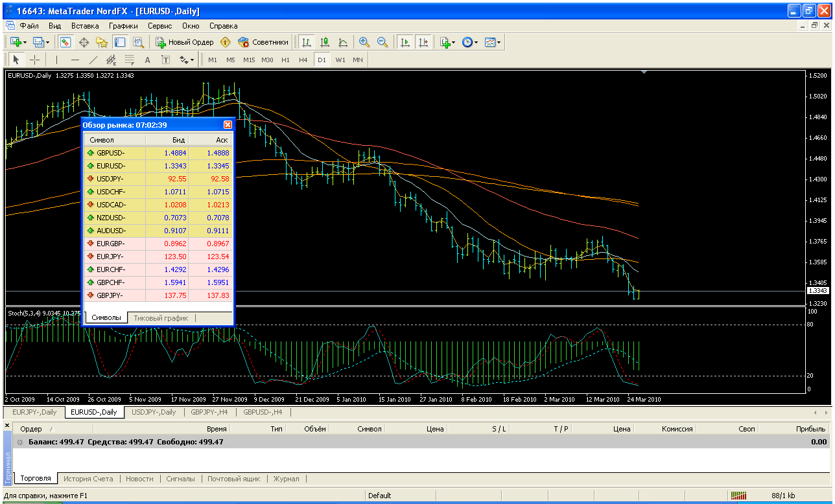This screenshot has width=835, height=504.
Task: Open the New Order dialog
Action: pos(184,42)
